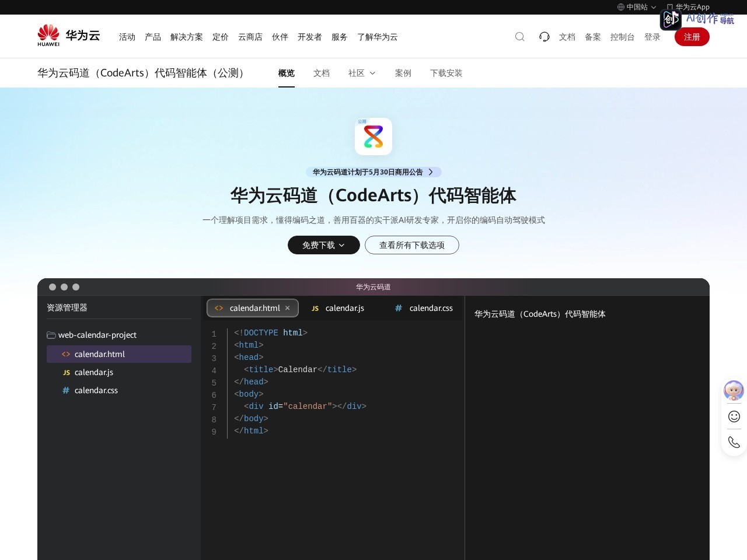Viewport: 747px width, 560px height.
Task: Click the Huawei Cloud logo
Action: 69,36
